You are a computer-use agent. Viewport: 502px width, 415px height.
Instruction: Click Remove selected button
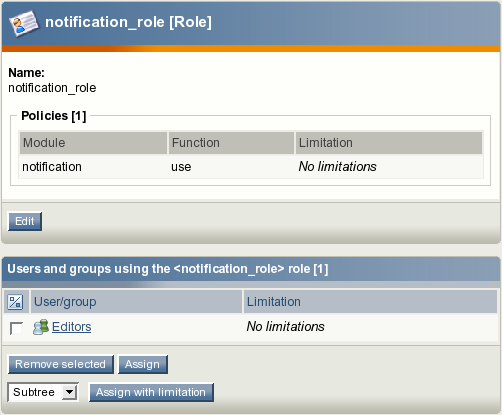click(x=61, y=364)
